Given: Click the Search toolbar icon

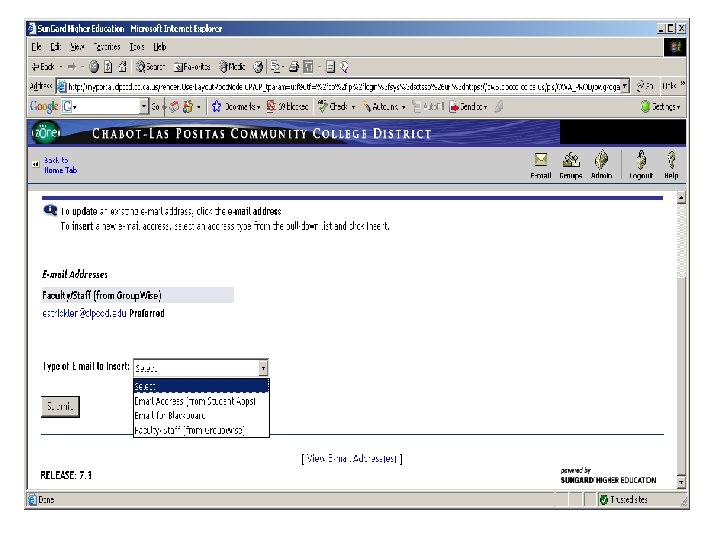Looking at the screenshot, I should [x=150, y=67].
